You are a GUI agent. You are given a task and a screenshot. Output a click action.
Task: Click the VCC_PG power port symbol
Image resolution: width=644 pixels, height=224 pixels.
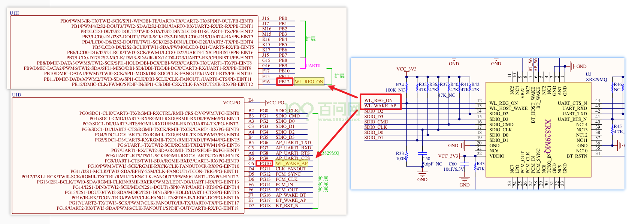coord(275,102)
